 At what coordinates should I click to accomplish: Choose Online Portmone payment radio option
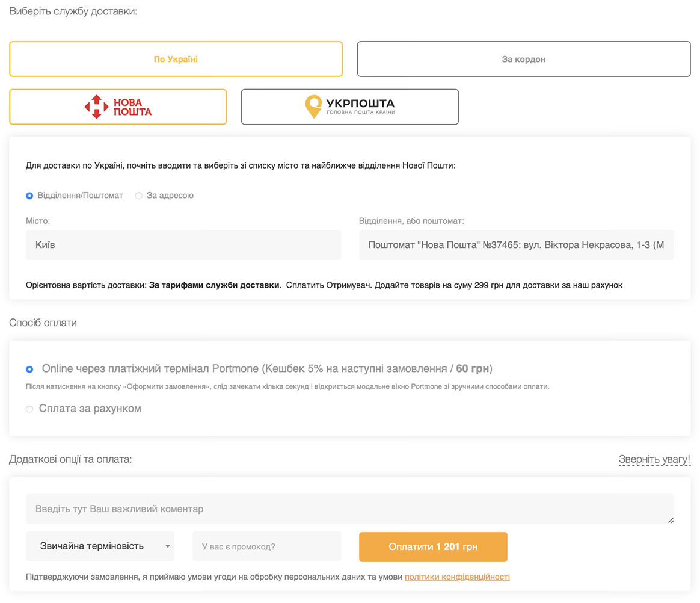[x=29, y=369]
